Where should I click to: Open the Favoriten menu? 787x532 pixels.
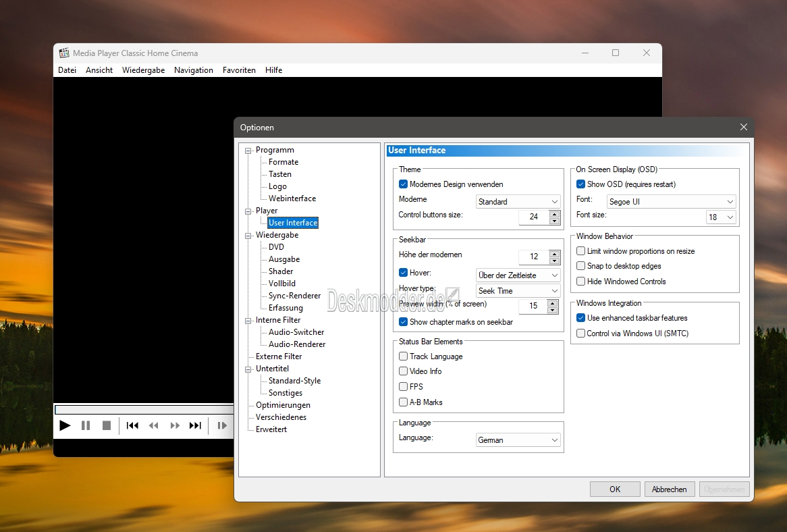point(239,70)
